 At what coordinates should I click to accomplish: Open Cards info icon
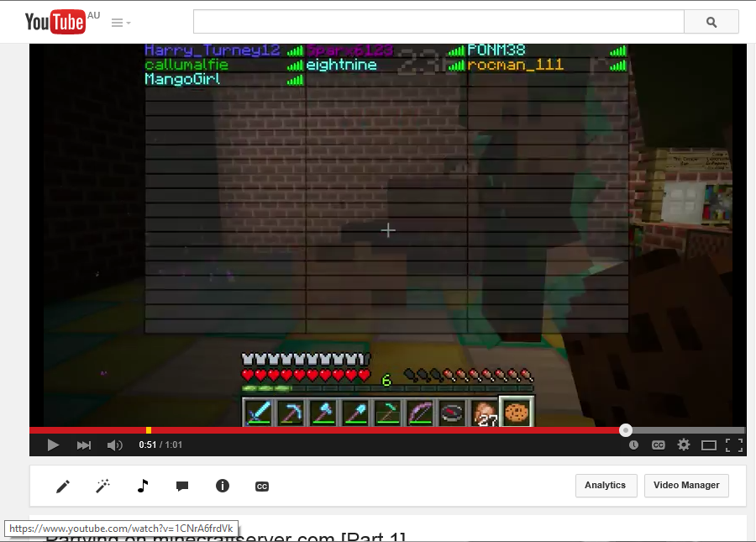pyautogui.click(x=223, y=486)
